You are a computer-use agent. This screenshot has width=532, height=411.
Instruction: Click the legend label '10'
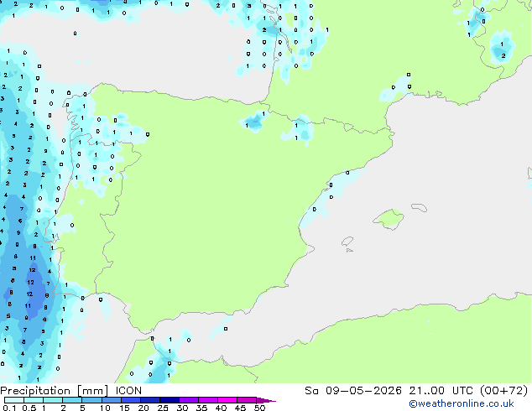(105, 408)
